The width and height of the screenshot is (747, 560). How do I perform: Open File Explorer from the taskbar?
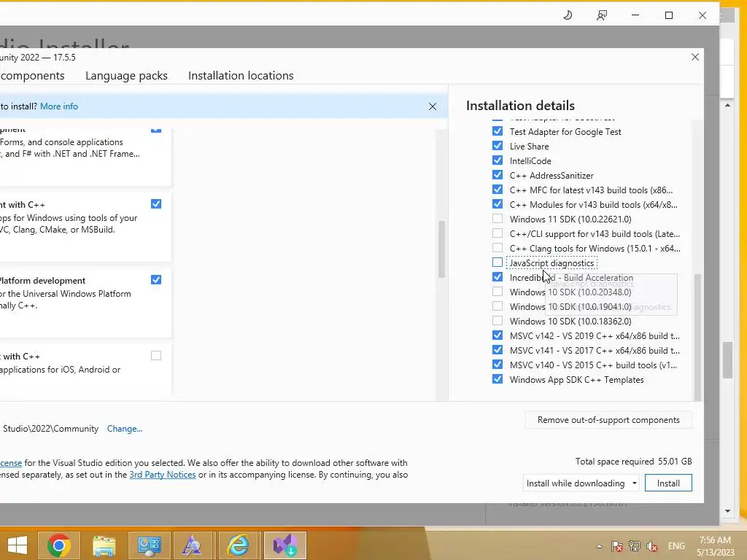[104, 545]
